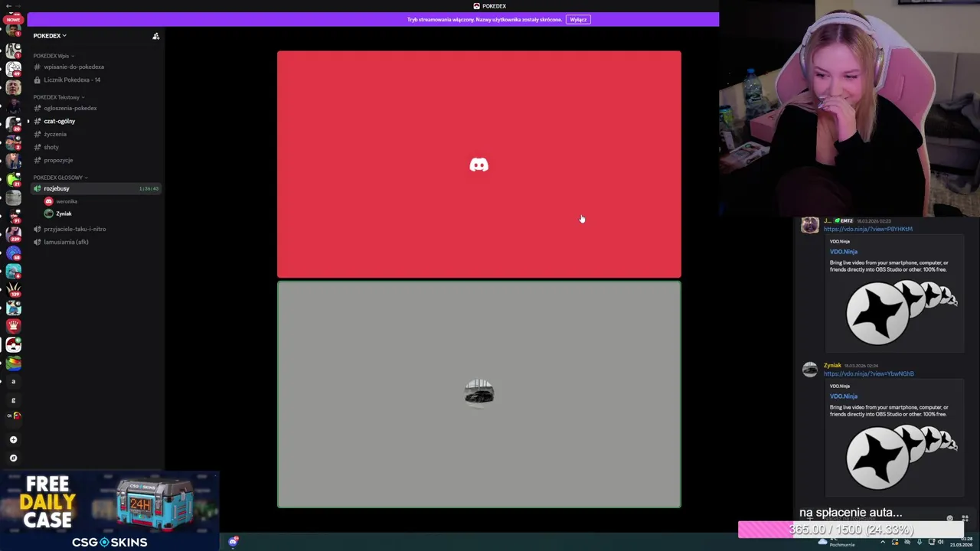Collapse the POKEDEX Wpis category
The height and width of the screenshot is (551, 980).
54,56
